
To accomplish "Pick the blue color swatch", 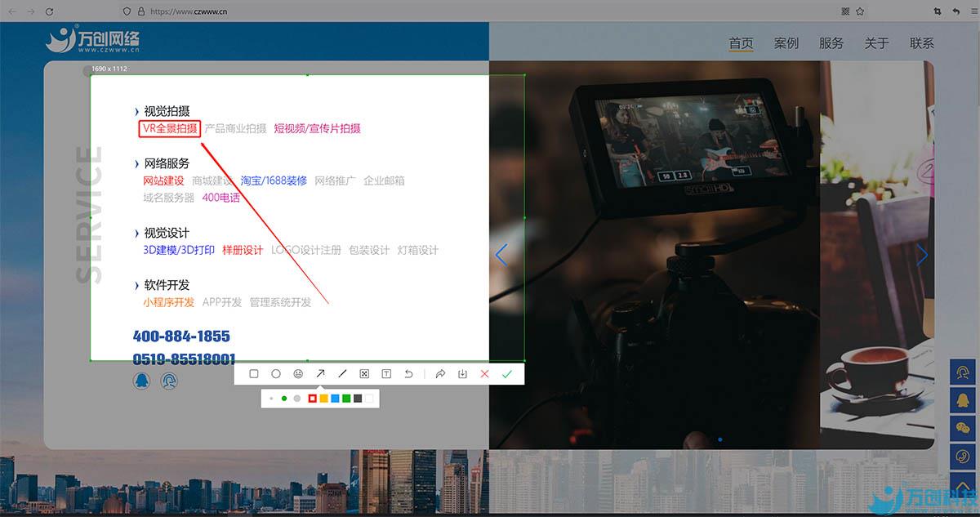I will click(x=335, y=399).
